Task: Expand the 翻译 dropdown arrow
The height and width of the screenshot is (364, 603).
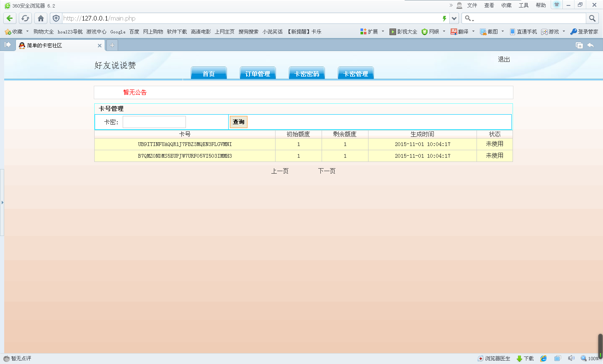Action: [x=473, y=31]
